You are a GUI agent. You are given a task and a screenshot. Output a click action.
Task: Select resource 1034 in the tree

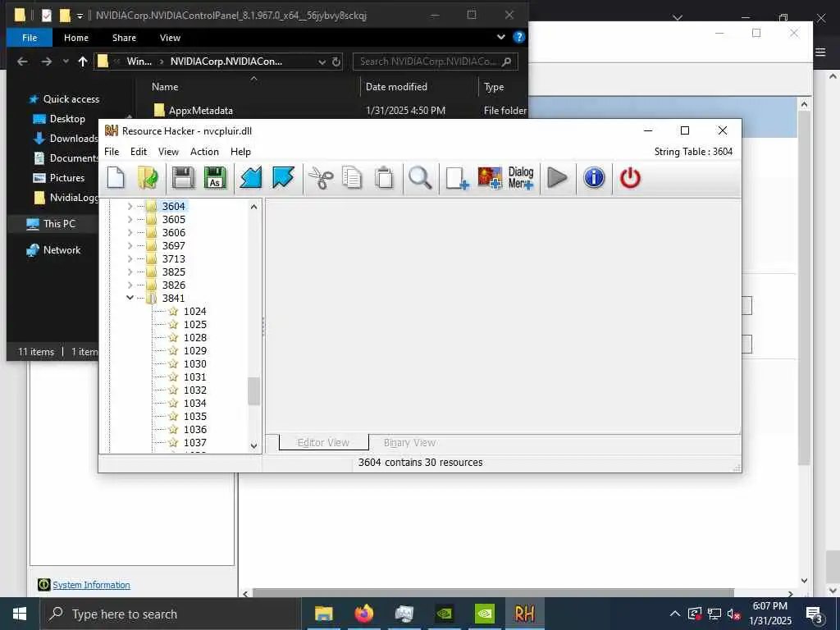194,403
